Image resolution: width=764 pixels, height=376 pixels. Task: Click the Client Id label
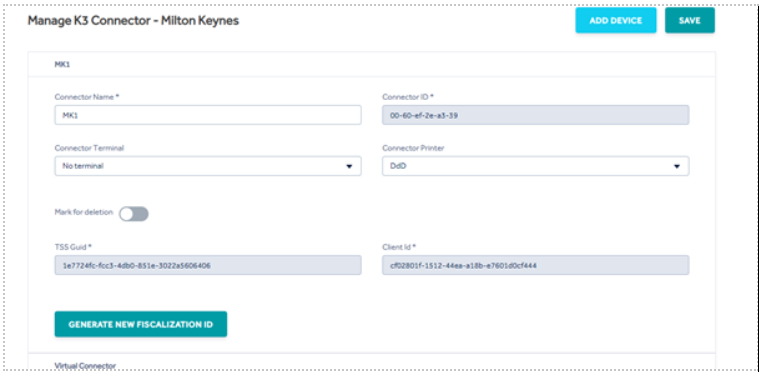399,247
